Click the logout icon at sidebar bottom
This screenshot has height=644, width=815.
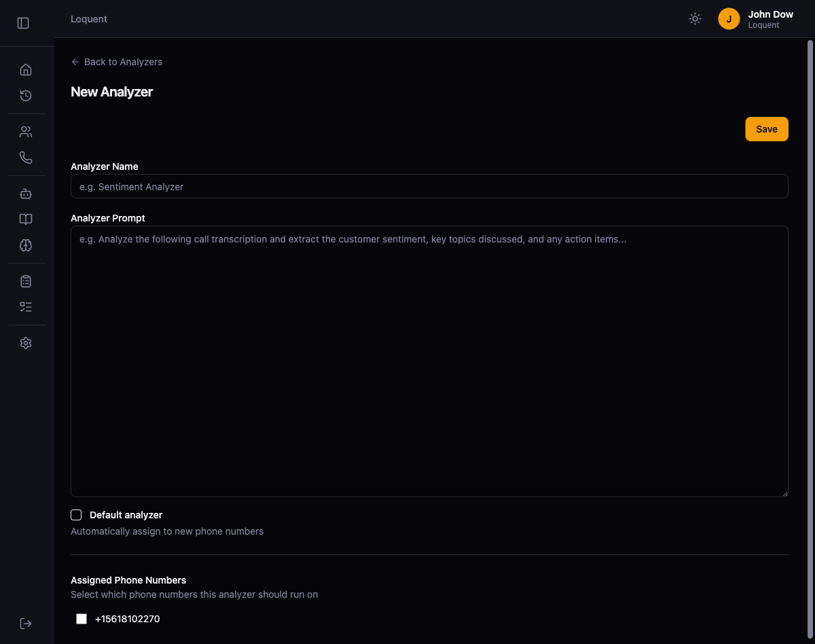pos(26,624)
